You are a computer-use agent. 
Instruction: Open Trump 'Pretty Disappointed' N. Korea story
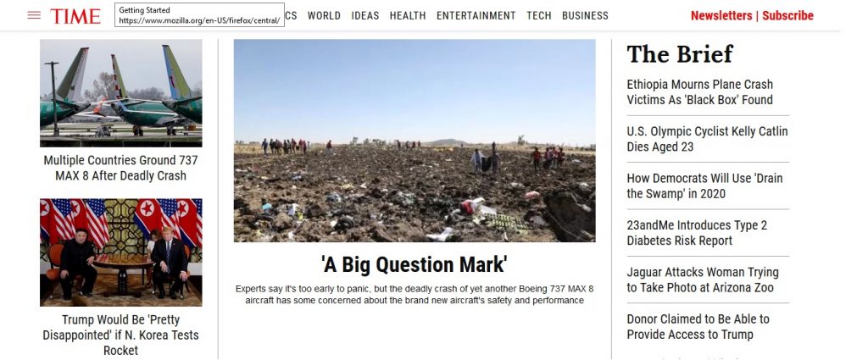point(120,335)
